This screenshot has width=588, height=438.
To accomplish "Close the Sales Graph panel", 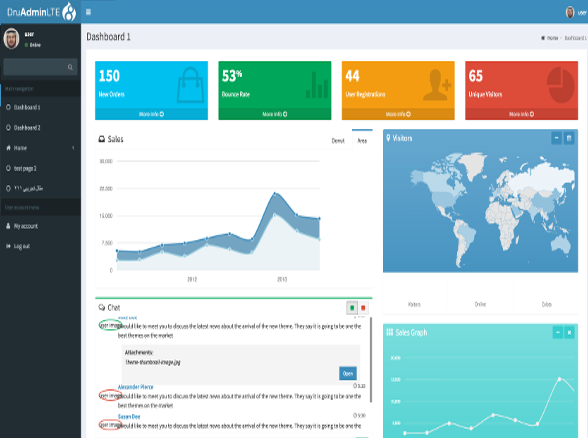I will (x=569, y=332).
